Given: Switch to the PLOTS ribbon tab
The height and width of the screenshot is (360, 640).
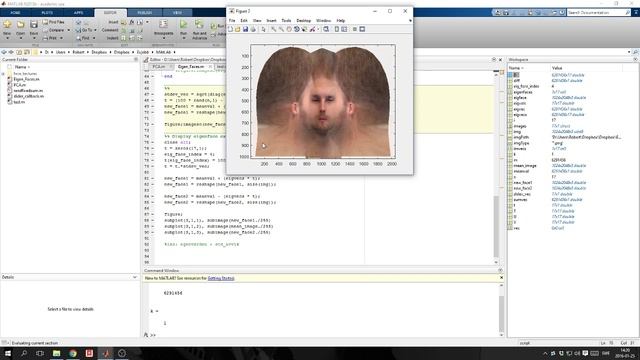Looking at the screenshot, I should 47,13.
